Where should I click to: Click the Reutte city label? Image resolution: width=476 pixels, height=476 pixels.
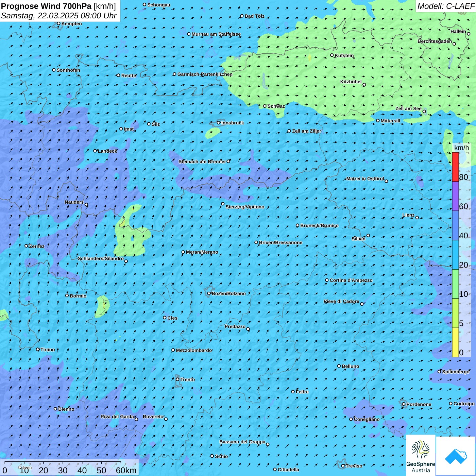click(129, 75)
